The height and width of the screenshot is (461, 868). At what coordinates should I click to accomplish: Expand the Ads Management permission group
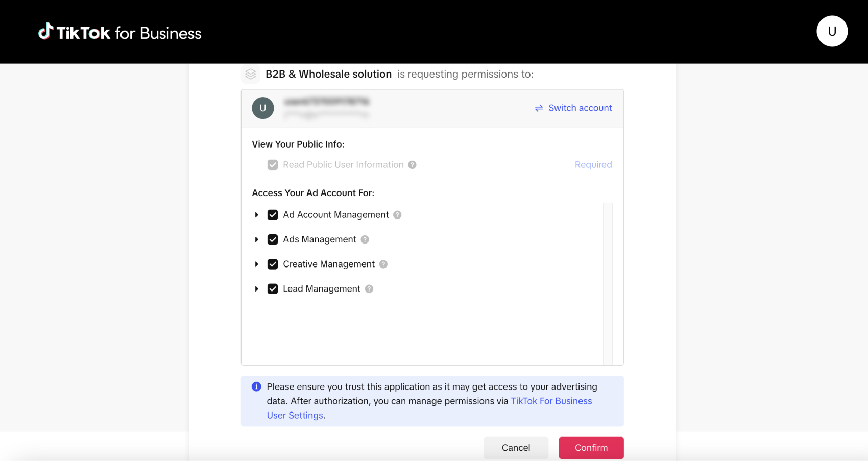pyautogui.click(x=256, y=239)
